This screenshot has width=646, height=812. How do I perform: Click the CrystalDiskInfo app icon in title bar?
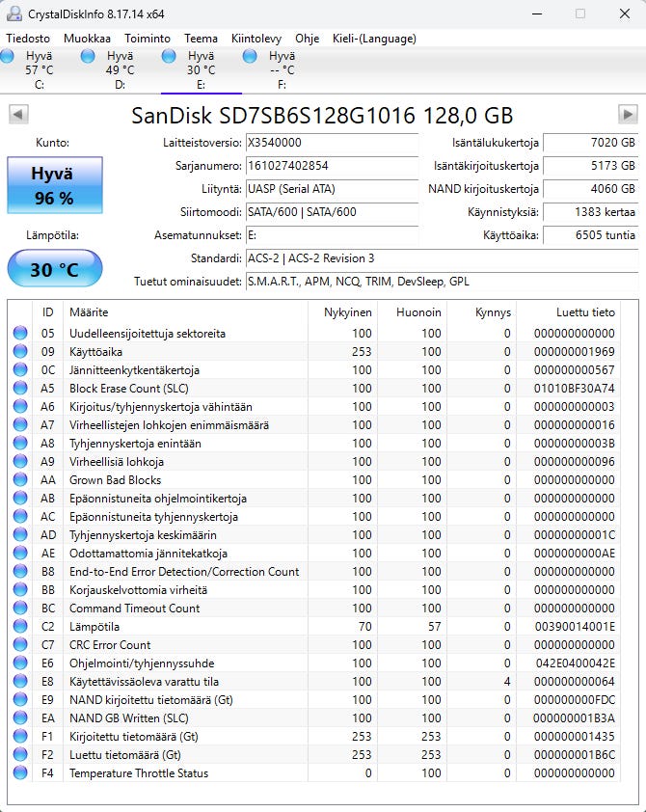pyautogui.click(x=13, y=14)
